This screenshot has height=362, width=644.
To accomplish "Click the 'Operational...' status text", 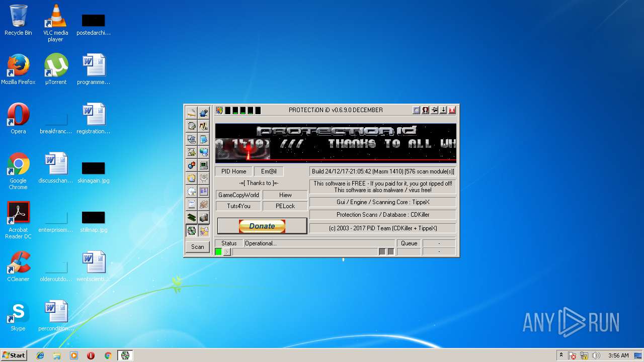I will tap(261, 243).
